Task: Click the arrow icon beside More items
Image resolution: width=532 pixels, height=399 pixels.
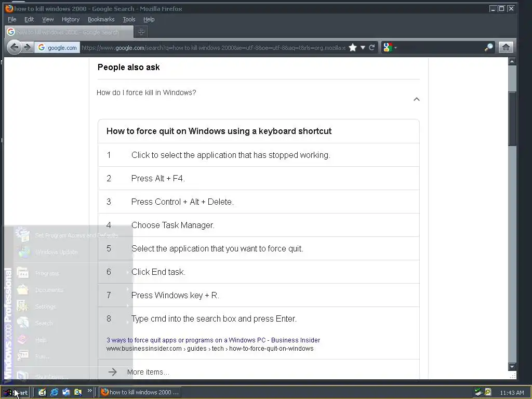Action: coord(112,372)
